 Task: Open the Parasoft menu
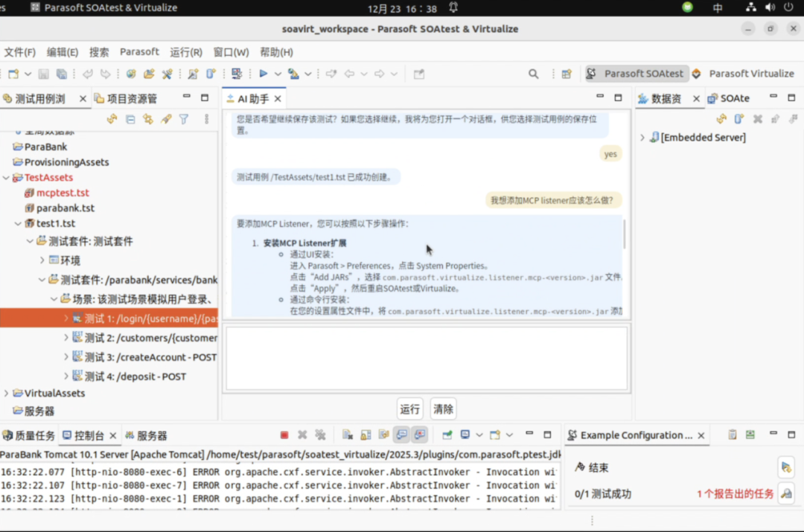[139, 52]
